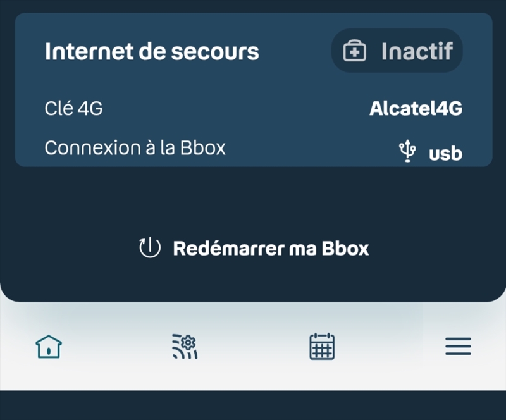This screenshot has width=506, height=420.
Task: Open WiFi settings via the antenna gear icon
Action: click(184, 345)
